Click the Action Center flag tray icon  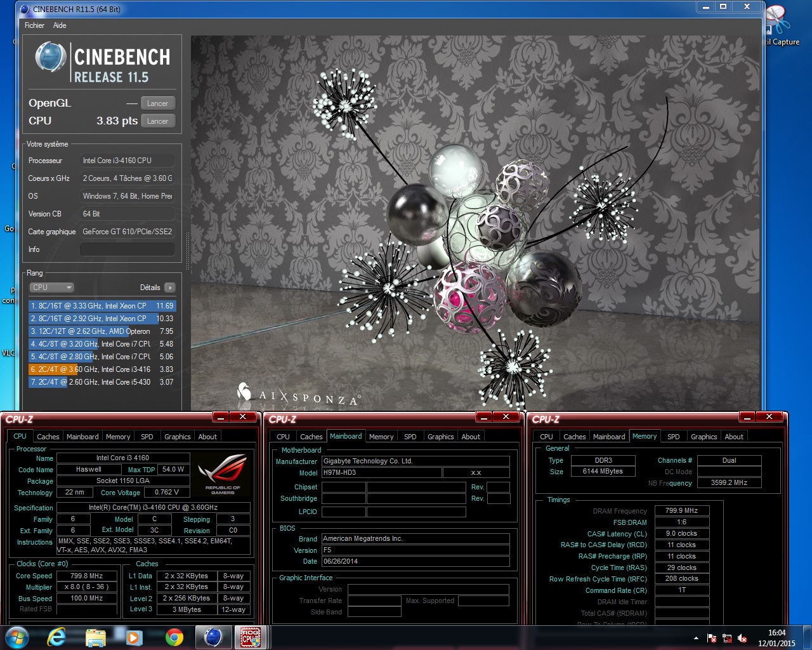712,638
